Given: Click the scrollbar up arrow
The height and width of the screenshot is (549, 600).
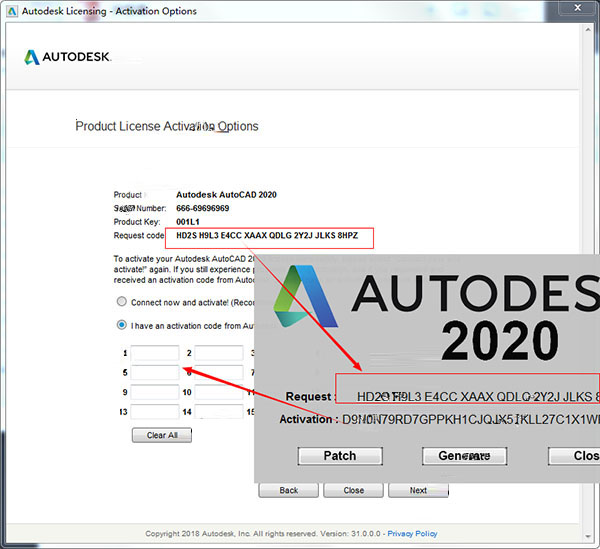Looking at the screenshot, I should point(588,30).
